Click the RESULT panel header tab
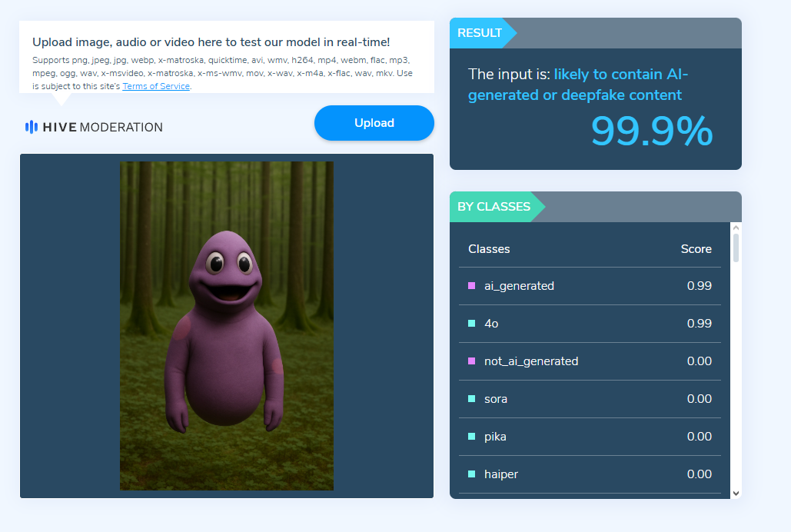 pos(482,33)
